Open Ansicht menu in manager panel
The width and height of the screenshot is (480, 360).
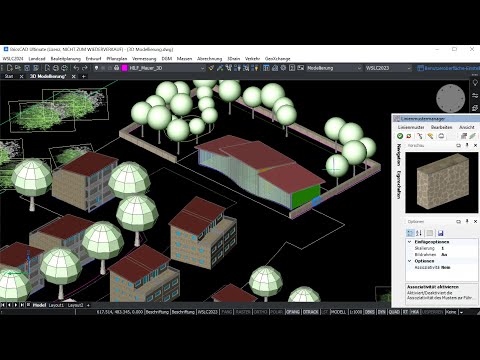(x=467, y=127)
